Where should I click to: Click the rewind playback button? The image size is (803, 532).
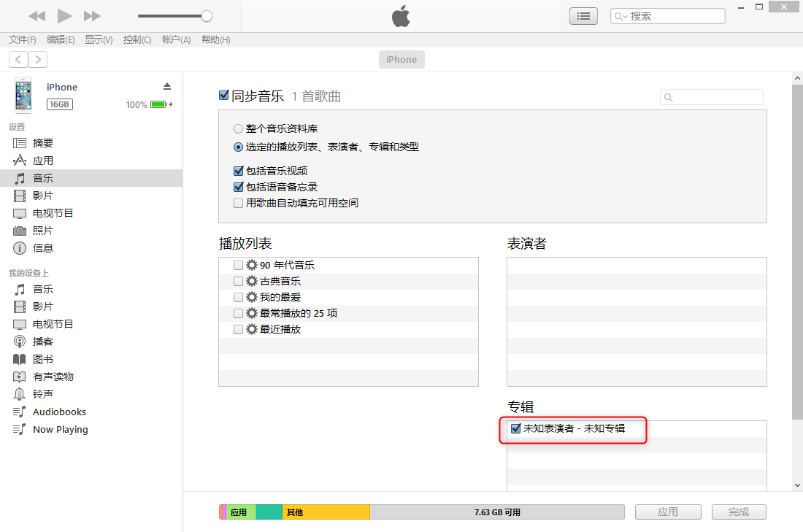tap(37, 16)
